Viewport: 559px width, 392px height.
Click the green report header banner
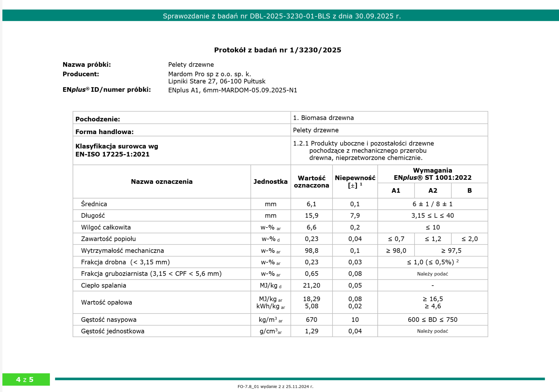[x=282, y=16]
